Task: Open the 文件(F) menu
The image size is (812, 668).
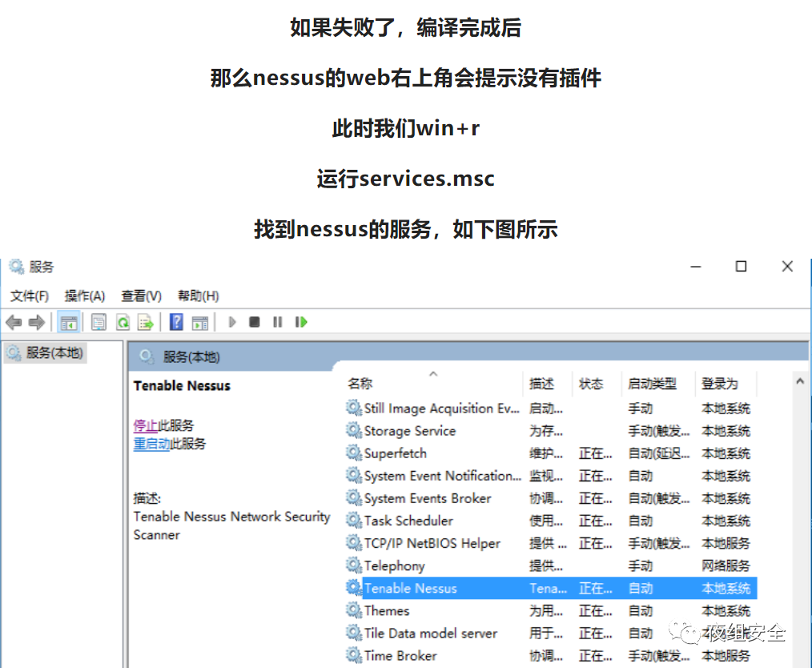Action: tap(30, 296)
